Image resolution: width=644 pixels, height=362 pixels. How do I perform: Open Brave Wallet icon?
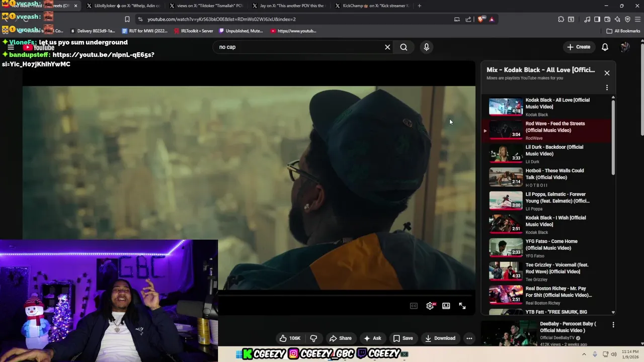coord(607,19)
